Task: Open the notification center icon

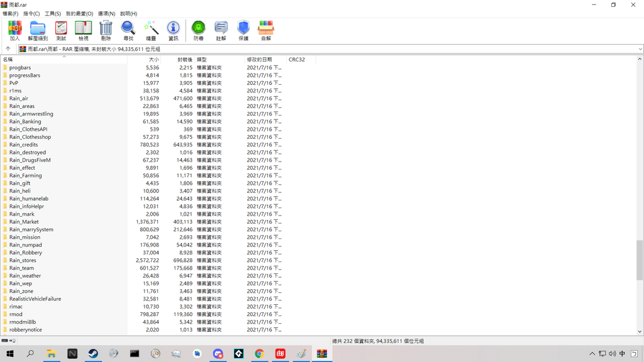Action: pyautogui.click(x=634, y=353)
